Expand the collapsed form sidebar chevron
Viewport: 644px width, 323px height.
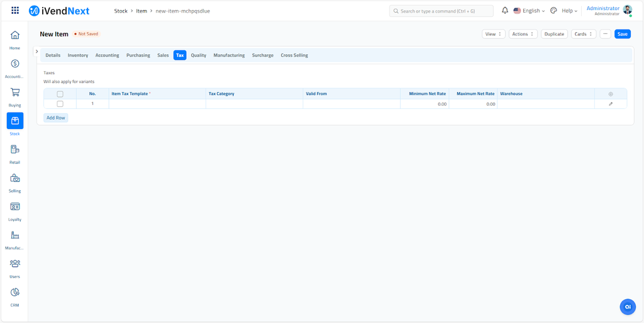coord(37,52)
